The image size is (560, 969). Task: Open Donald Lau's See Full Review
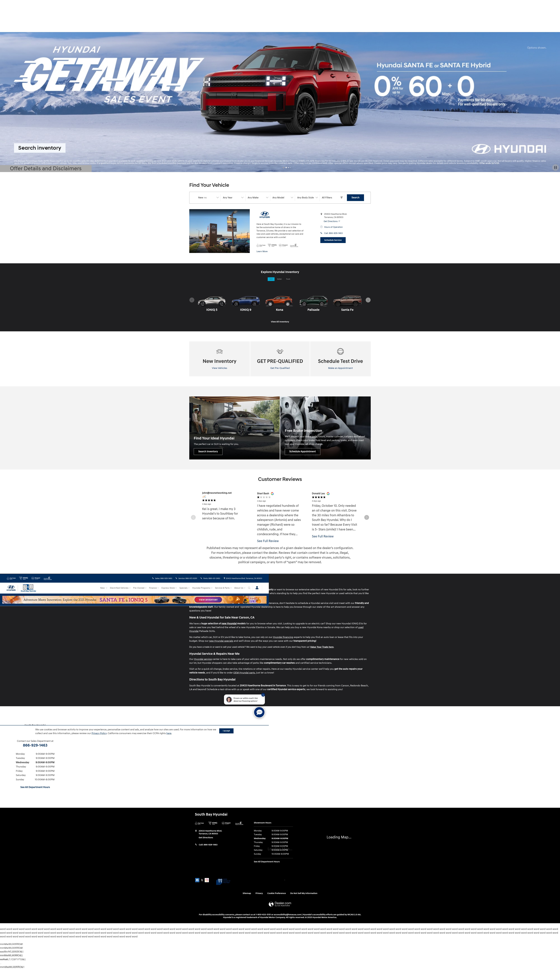tap(323, 536)
